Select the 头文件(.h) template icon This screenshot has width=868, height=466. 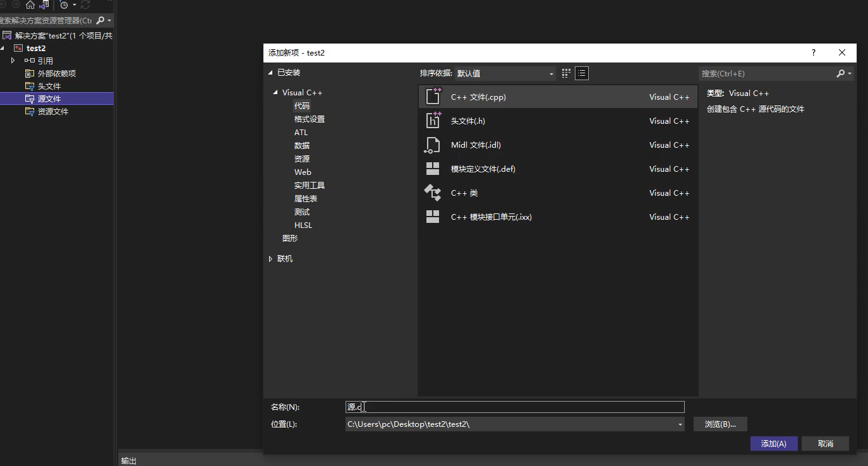click(433, 121)
